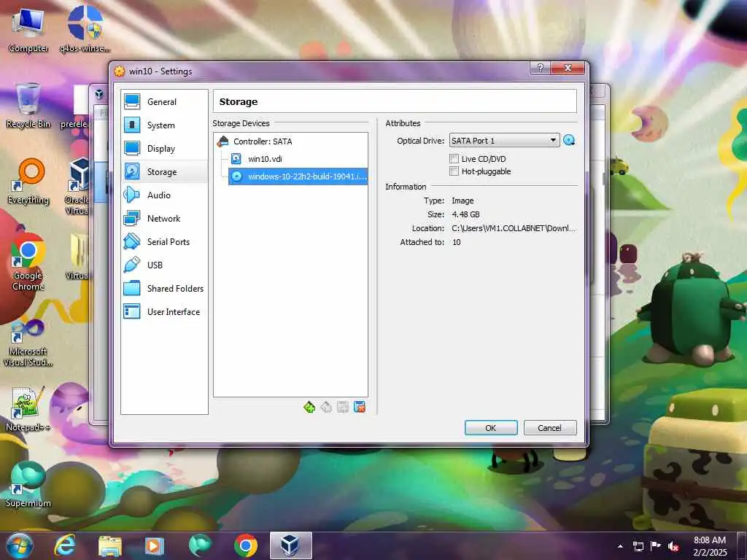Image resolution: width=747 pixels, height=560 pixels.
Task: Click the VirtualBox taskbar button
Action: click(290, 545)
